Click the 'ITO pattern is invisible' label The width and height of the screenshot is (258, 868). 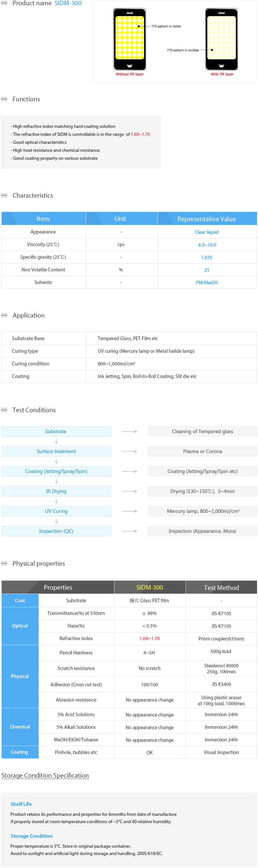183,50
